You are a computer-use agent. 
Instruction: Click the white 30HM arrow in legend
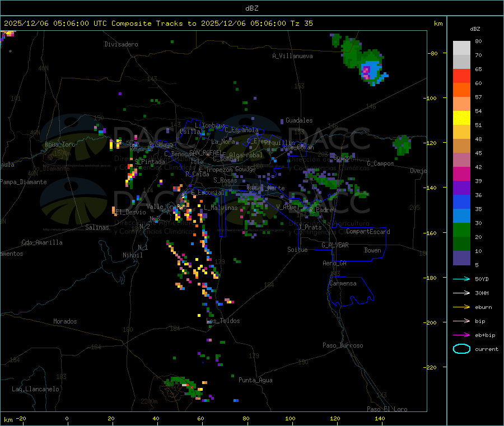(461, 293)
